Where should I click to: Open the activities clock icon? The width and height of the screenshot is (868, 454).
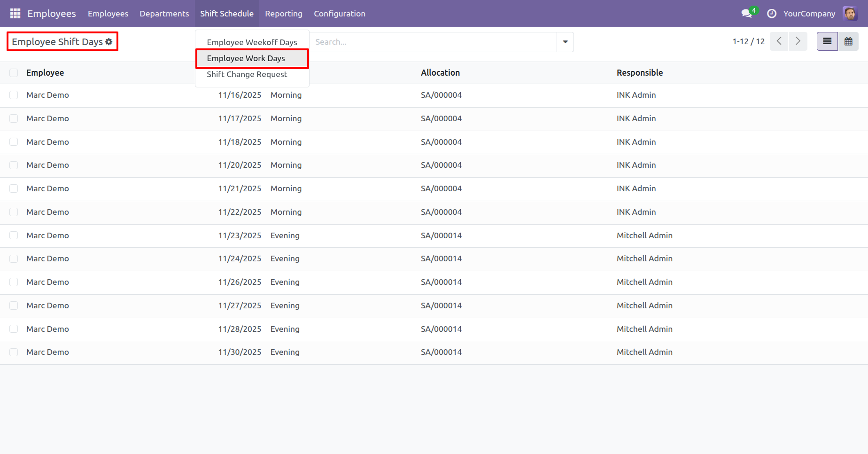(x=772, y=14)
